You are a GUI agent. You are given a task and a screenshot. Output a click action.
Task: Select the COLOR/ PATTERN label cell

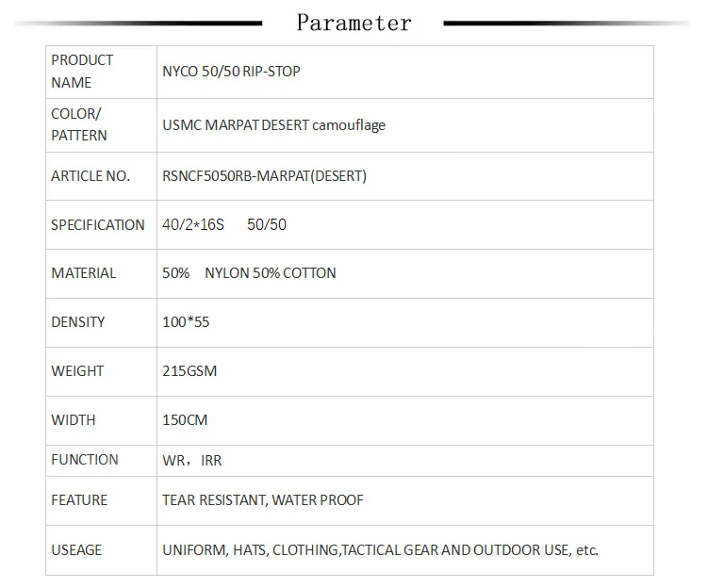tap(101, 125)
